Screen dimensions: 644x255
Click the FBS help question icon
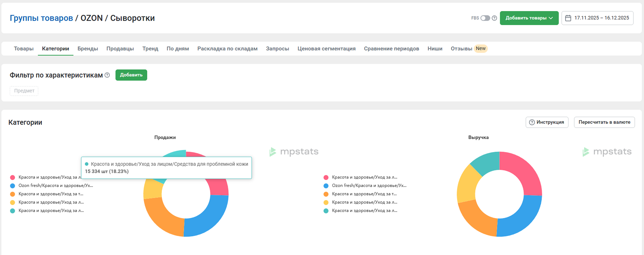(494, 18)
